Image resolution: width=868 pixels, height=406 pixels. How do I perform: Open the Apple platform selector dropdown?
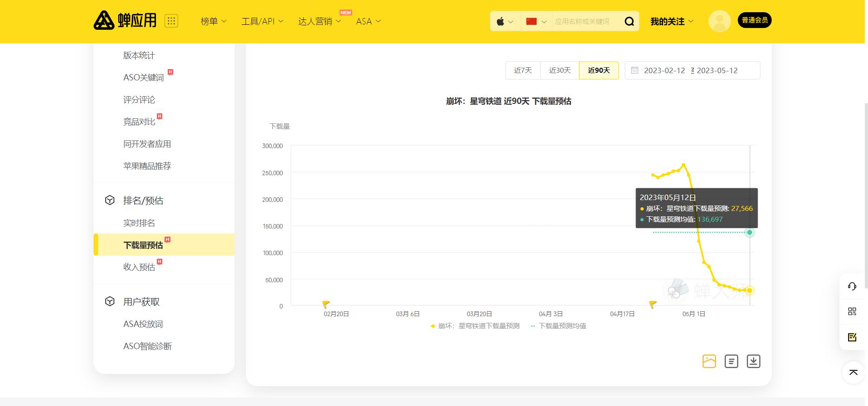point(505,21)
